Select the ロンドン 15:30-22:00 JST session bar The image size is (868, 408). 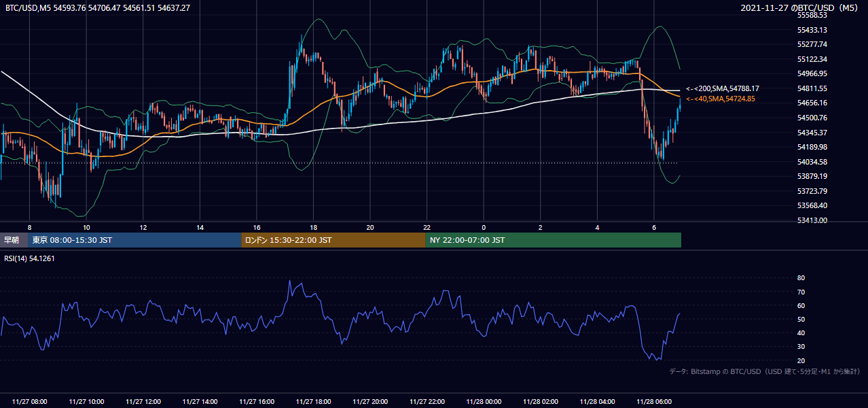tap(333, 240)
